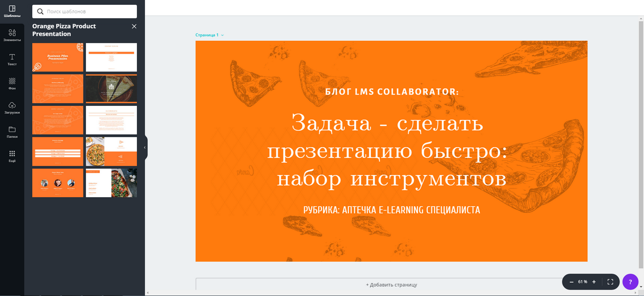This screenshot has height=296, width=644.
Task: Zoom in with the plus button
Action: click(594, 281)
